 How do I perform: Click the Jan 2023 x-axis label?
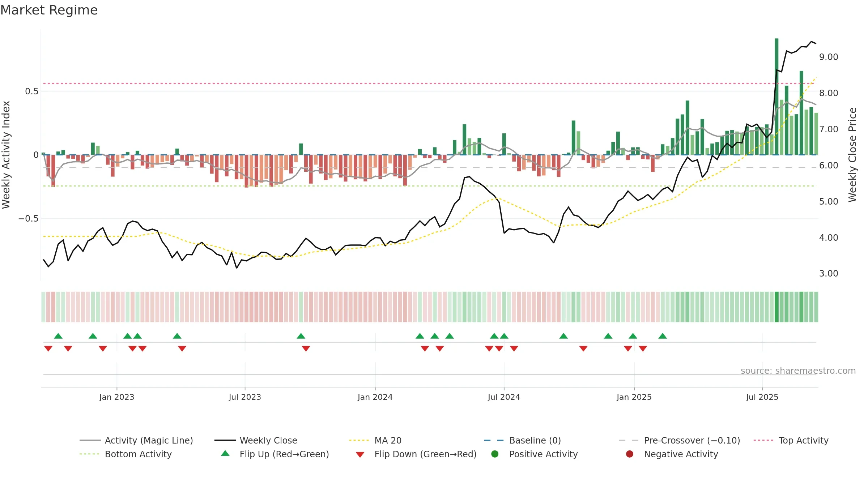pyautogui.click(x=117, y=397)
